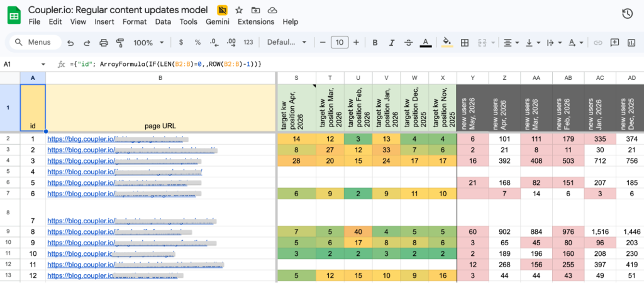The height and width of the screenshot is (283, 644).
Task: Print the spreadsheet
Action: click(x=104, y=42)
